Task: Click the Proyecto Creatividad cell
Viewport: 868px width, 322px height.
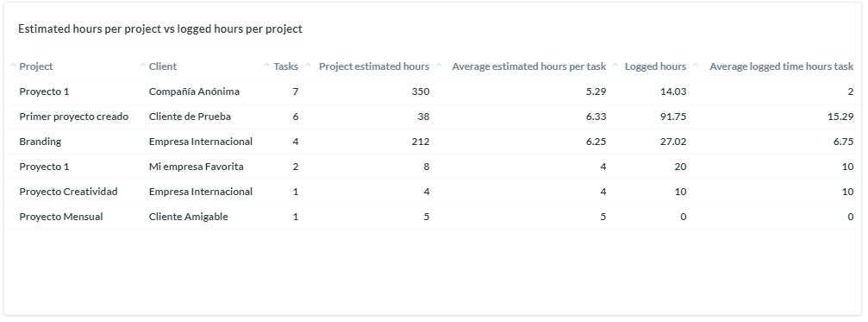Action: pos(69,191)
